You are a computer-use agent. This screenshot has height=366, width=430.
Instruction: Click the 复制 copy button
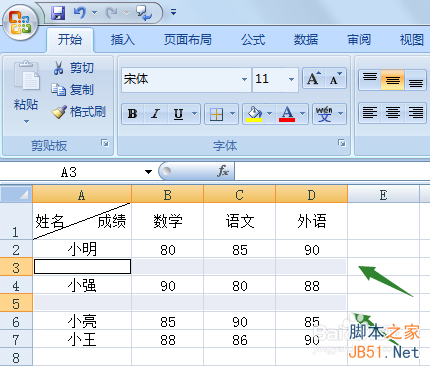tap(73, 90)
